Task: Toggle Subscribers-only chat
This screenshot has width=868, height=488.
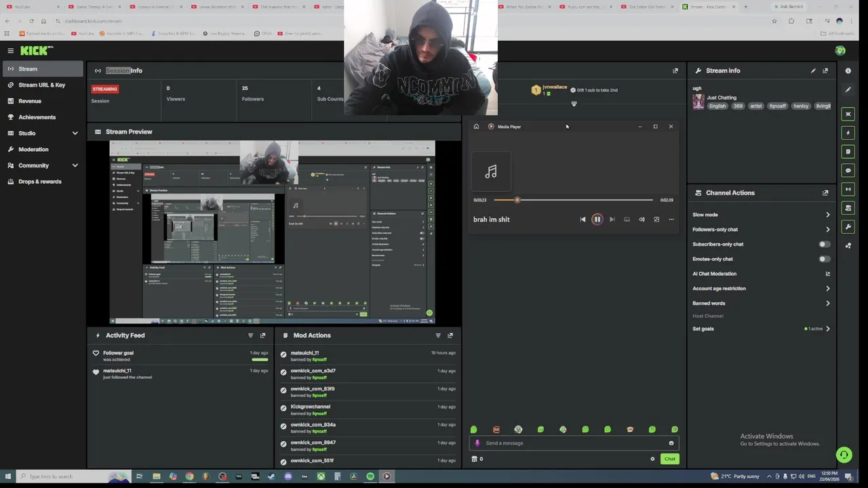Action: [x=824, y=244]
